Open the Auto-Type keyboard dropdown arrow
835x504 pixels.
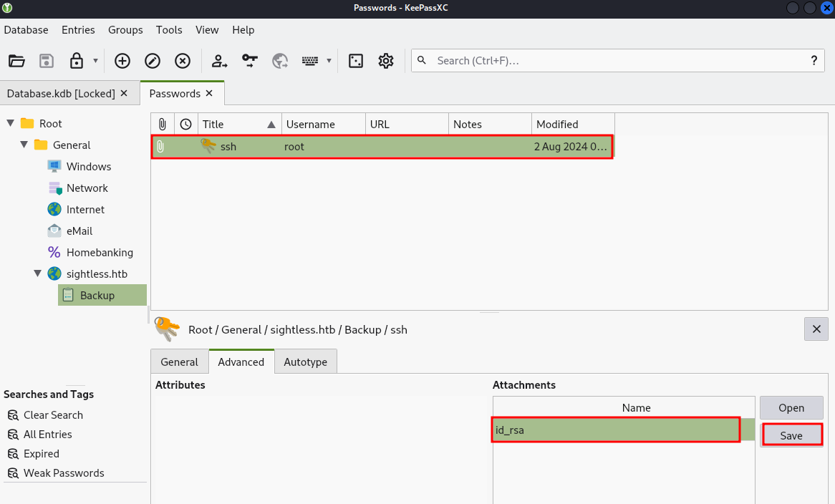pyautogui.click(x=329, y=61)
